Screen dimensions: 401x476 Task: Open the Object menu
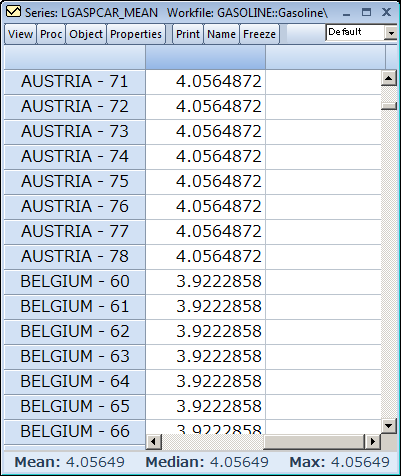[x=86, y=34]
